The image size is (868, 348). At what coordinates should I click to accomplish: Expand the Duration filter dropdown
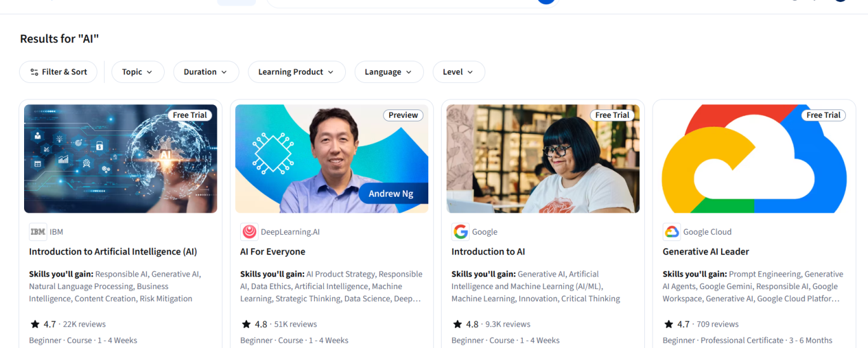coord(206,72)
